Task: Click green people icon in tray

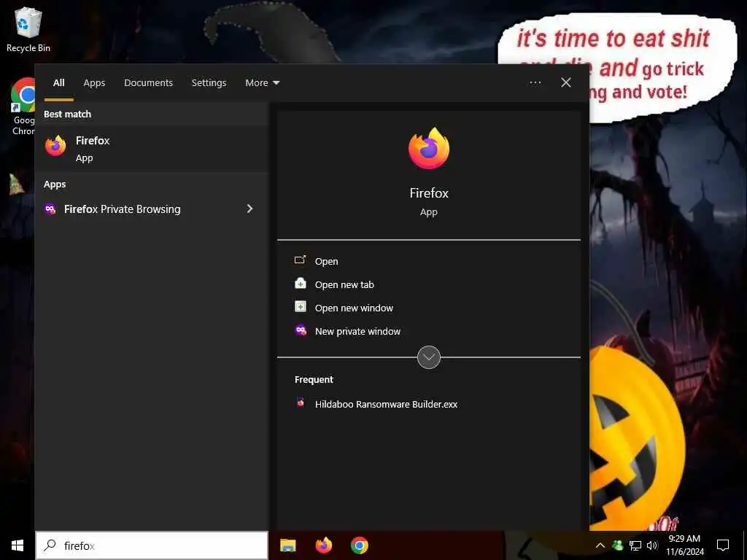Action: (x=617, y=545)
